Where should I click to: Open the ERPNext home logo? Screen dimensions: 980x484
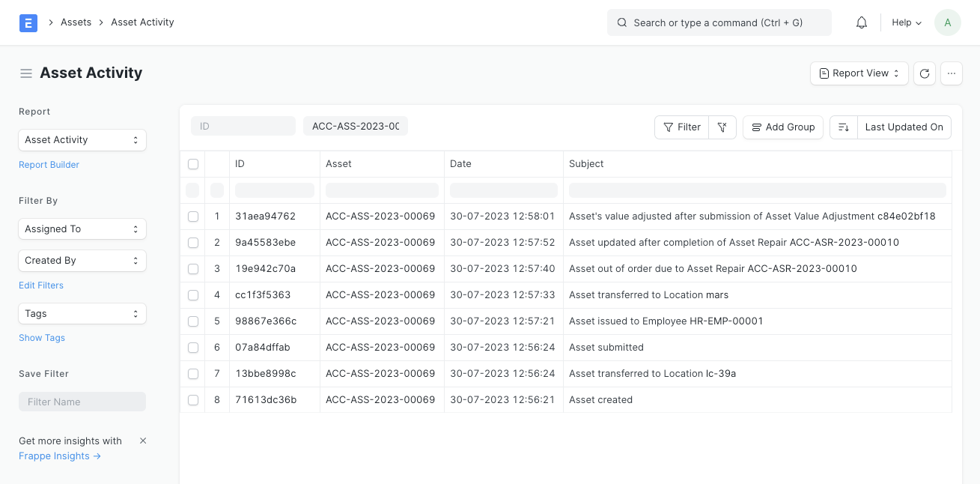[x=28, y=22]
